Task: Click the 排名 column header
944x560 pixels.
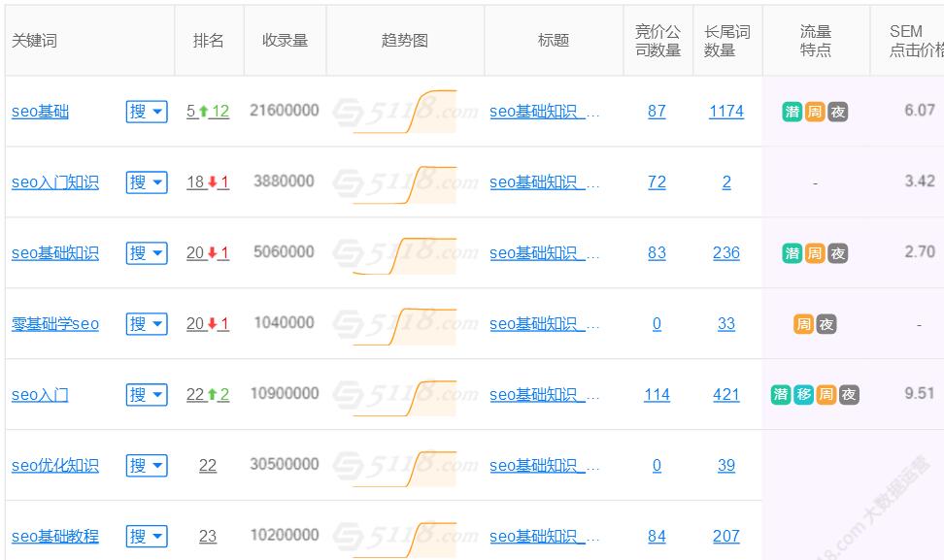Action: click(208, 41)
